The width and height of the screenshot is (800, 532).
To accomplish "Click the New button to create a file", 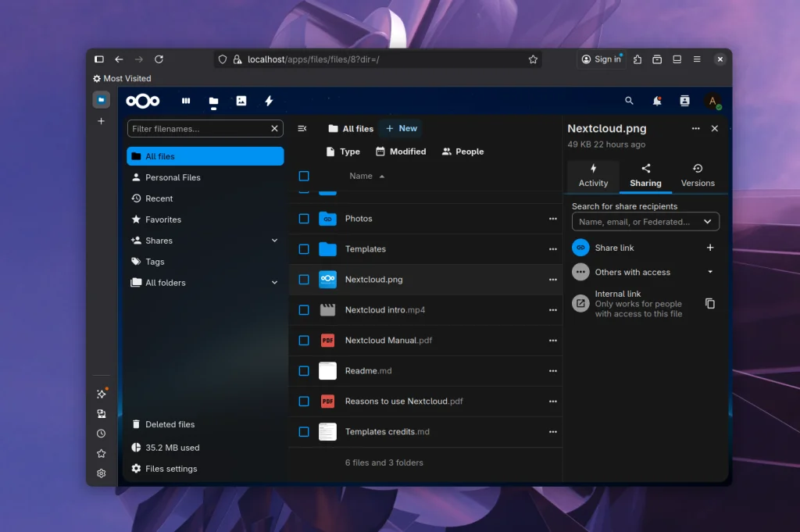I will [401, 128].
